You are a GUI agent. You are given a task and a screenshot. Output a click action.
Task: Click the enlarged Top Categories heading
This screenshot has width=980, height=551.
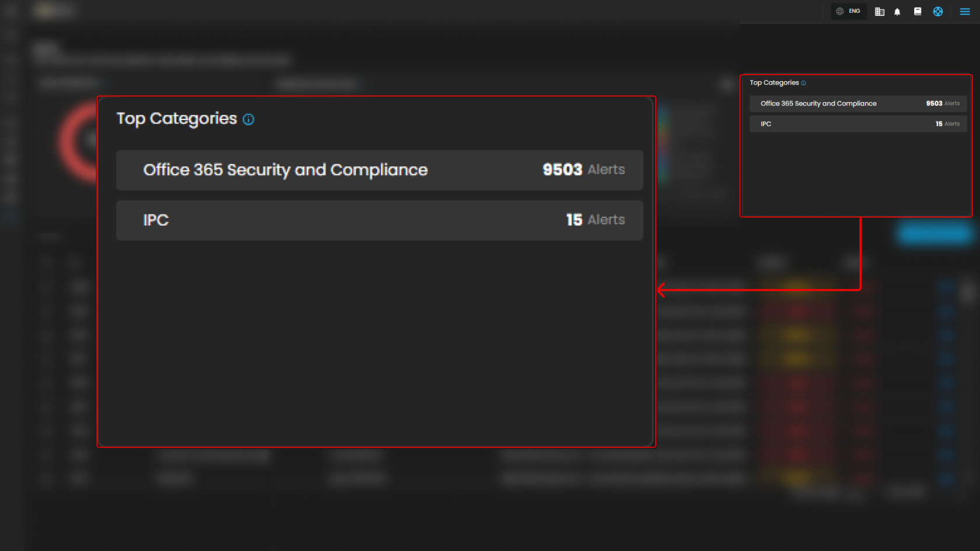(177, 118)
